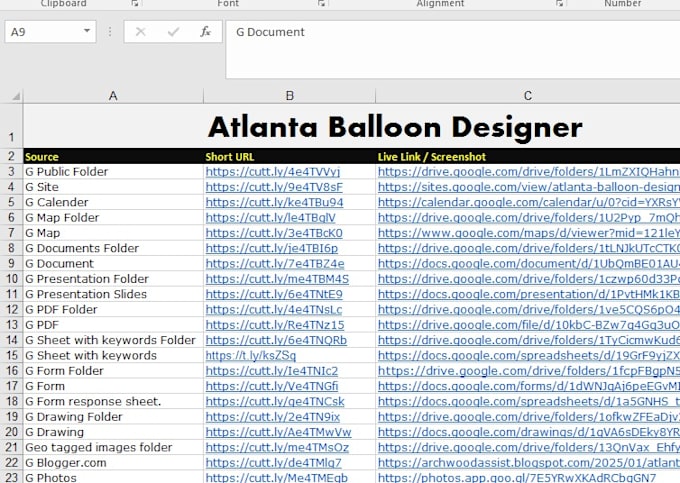Screen dimensions: 680x483
Task: Open short link cutt.ly/Ae4TMwVw
Action: (278, 432)
